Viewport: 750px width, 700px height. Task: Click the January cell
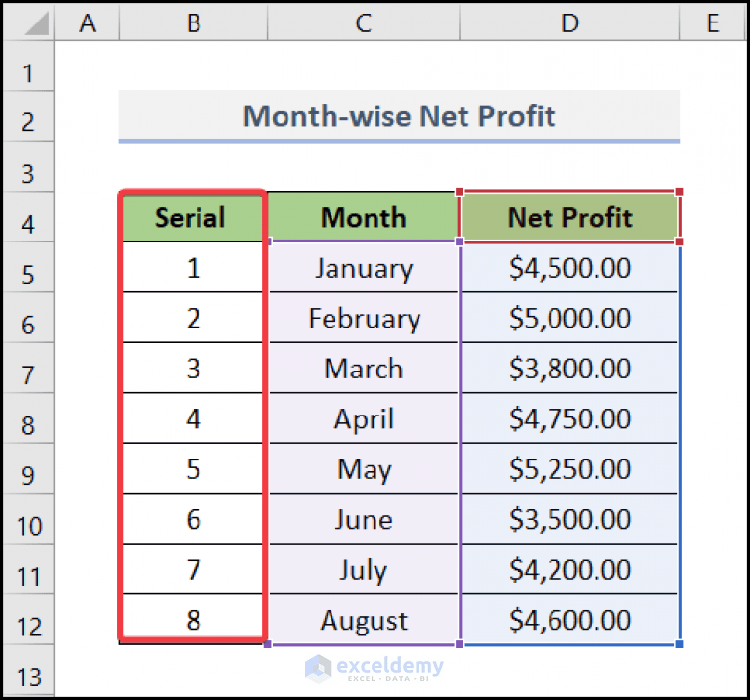point(363,268)
